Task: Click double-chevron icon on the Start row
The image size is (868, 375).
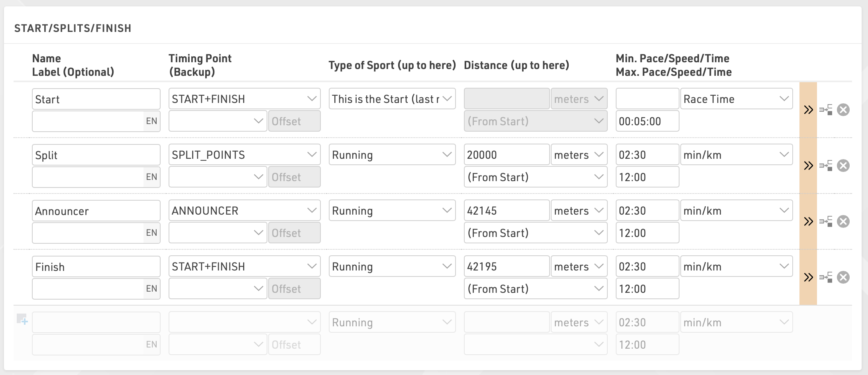Action: point(808,110)
